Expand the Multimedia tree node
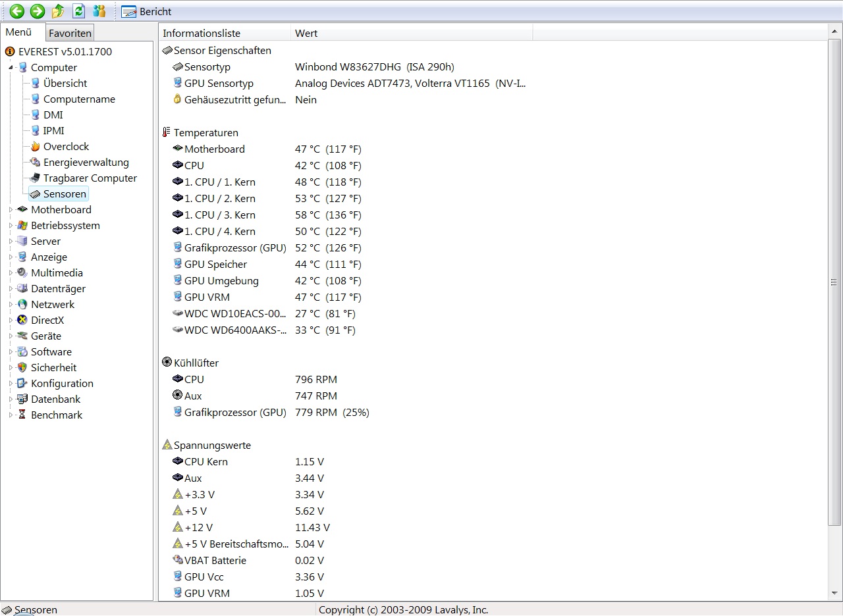 [x=11, y=273]
